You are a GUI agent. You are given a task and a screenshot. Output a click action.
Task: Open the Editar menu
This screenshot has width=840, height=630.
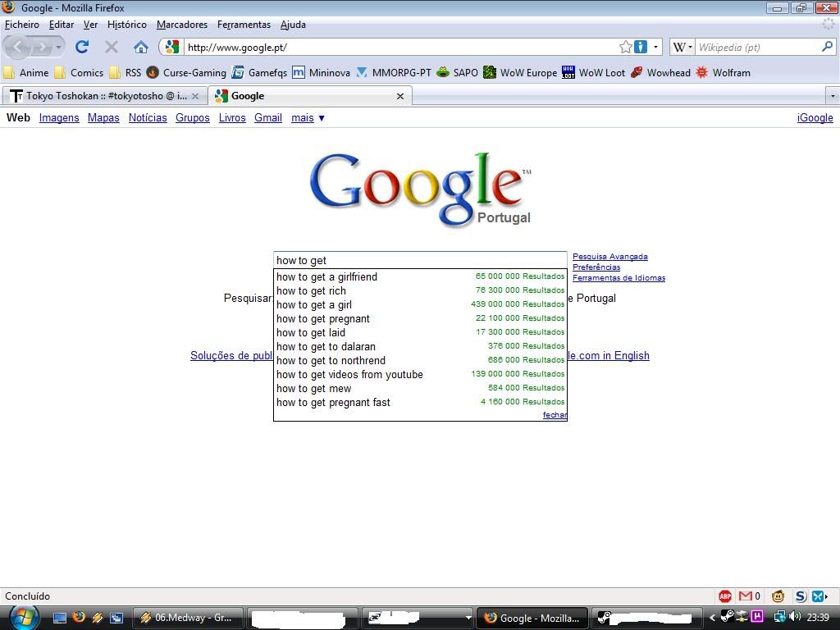click(x=62, y=25)
